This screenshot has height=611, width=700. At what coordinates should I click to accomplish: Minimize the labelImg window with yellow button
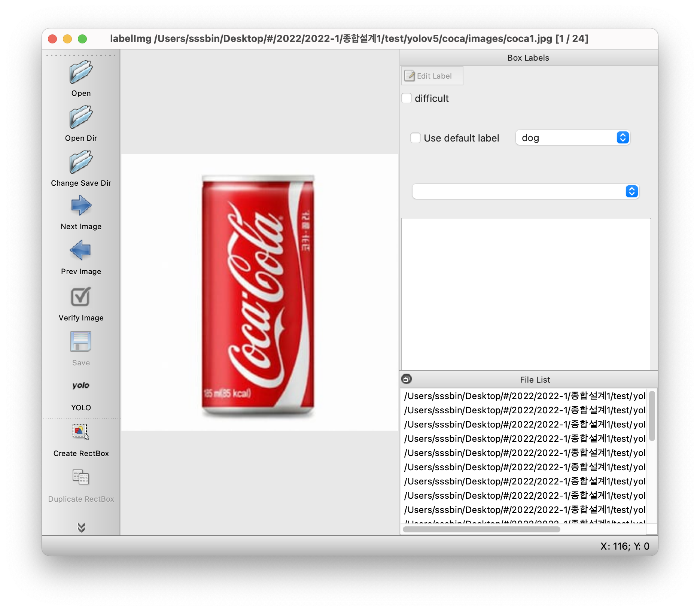coord(67,39)
